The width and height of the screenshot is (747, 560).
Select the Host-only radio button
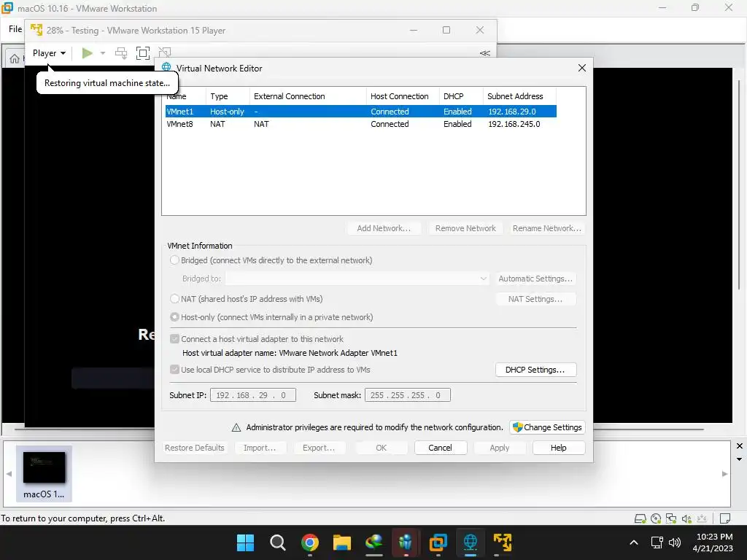[x=174, y=316]
